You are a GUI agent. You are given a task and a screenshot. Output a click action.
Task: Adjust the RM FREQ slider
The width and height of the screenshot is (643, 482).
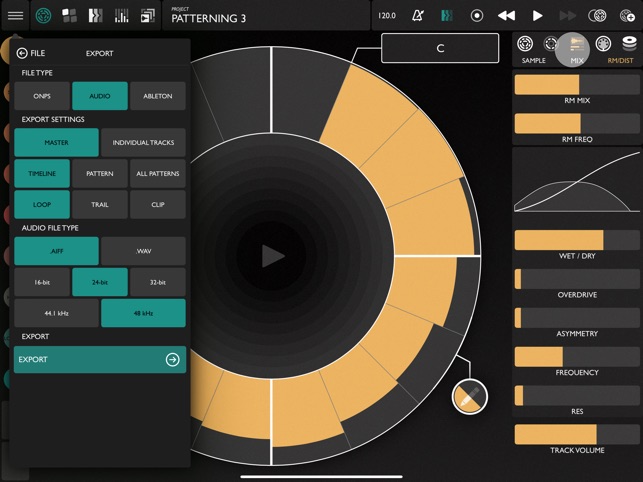point(577,123)
